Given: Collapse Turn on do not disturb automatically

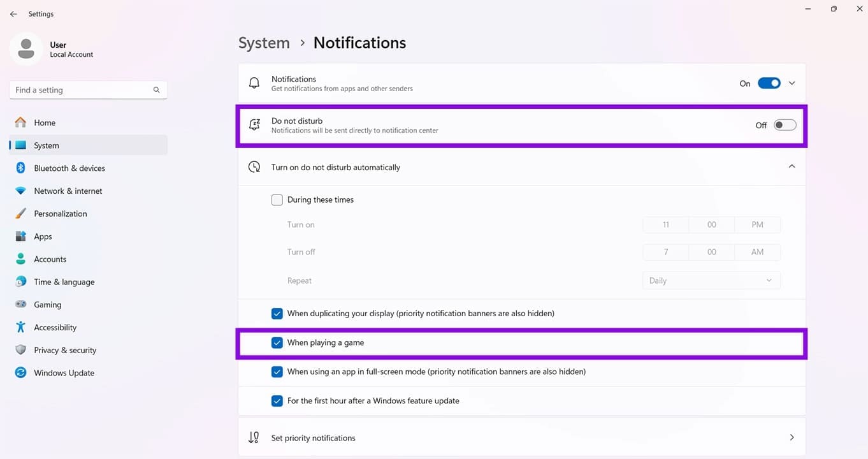Looking at the screenshot, I should 792,166.
